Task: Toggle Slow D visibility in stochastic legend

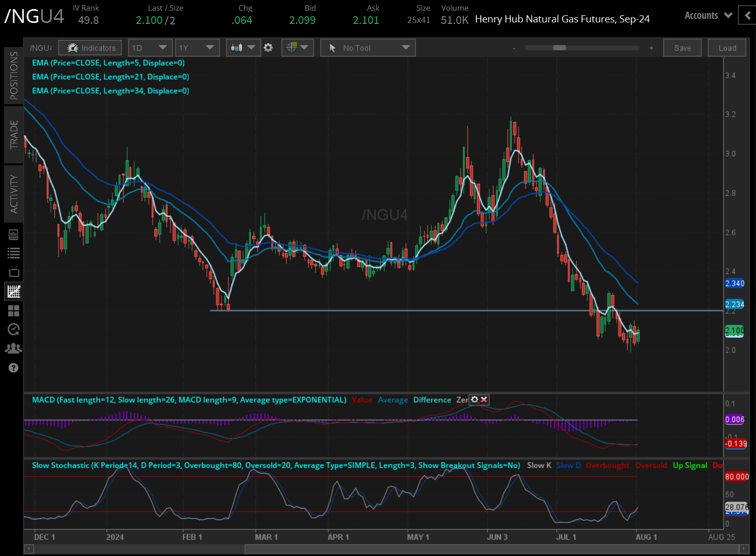Action: (x=568, y=465)
